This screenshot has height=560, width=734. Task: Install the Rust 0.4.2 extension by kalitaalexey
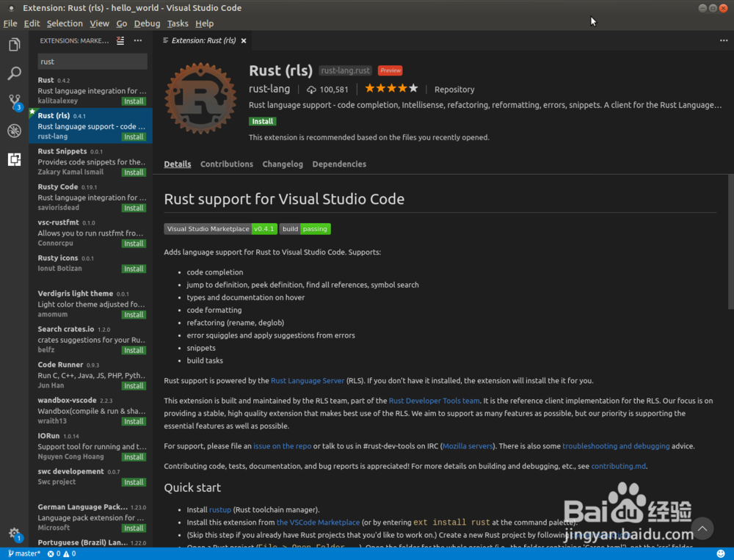coord(134,101)
